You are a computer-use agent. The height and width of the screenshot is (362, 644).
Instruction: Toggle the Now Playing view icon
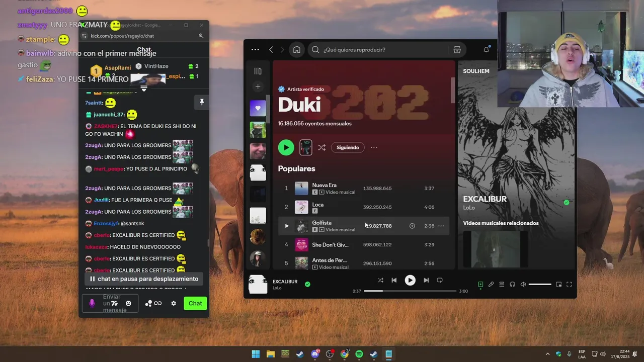[480, 285]
